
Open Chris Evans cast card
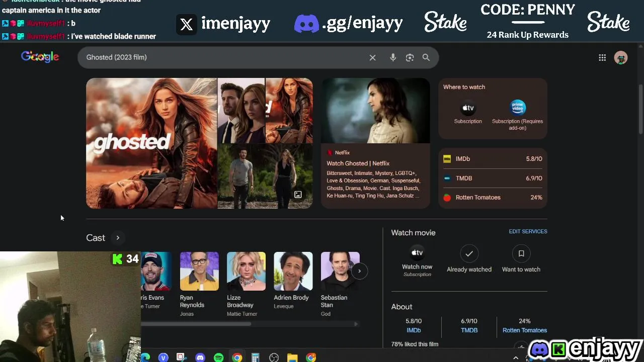pyautogui.click(x=156, y=281)
